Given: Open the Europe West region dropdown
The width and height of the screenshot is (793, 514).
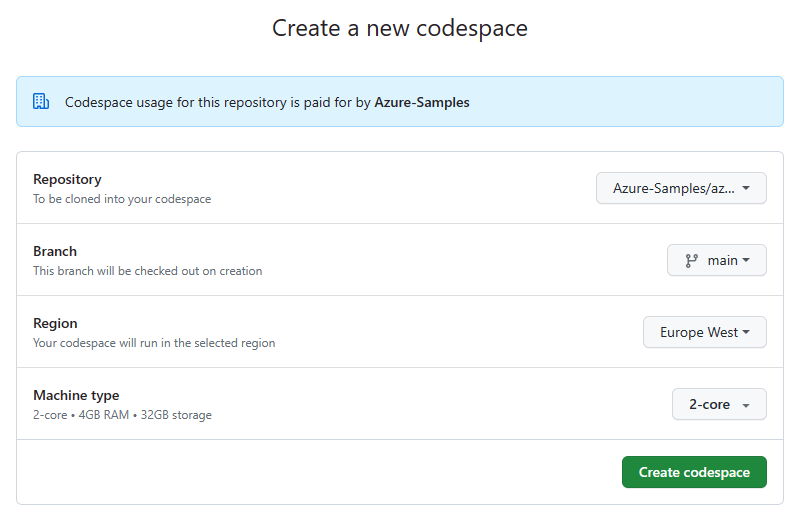Looking at the screenshot, I should pyautogui.click(x=704, y=332).
